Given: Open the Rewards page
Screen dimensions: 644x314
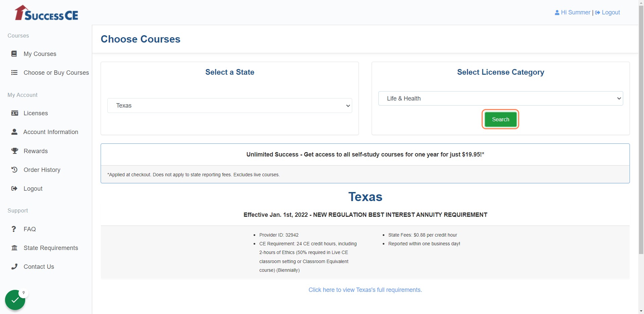Looking at the screenshot, I should tap(36, 151).
